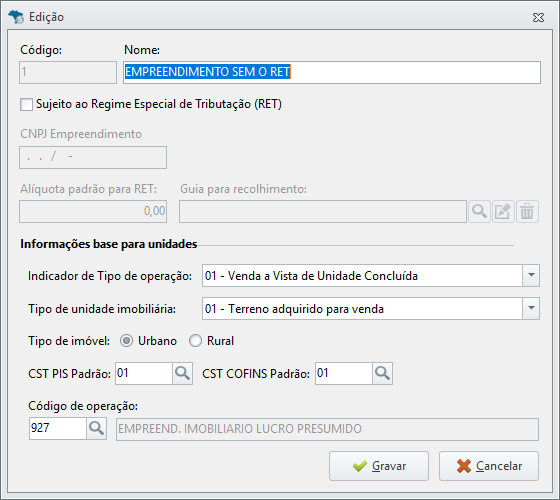
Task: Open the CST COFINS Padrão lookup magnifier
Action: tap(382, 374)
